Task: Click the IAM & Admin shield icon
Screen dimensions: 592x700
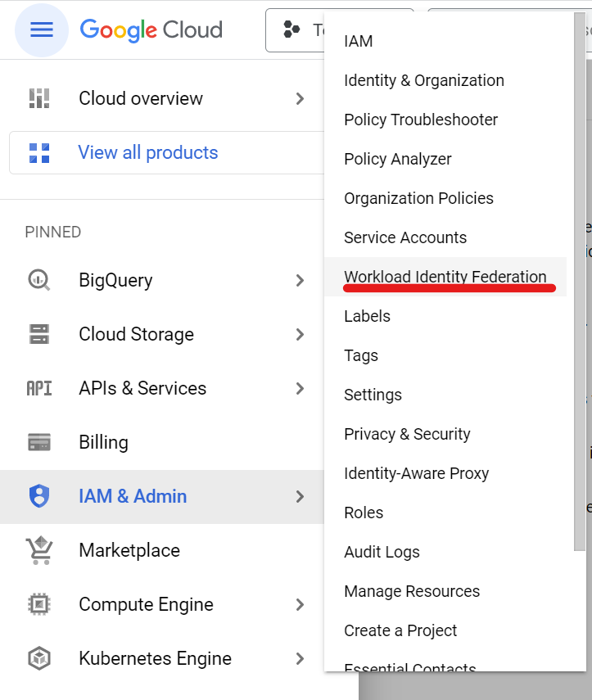Action: pos(39,496)
